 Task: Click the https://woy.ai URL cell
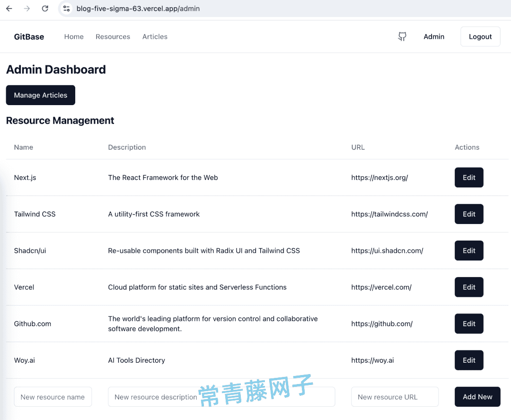(x=372, y=360)
